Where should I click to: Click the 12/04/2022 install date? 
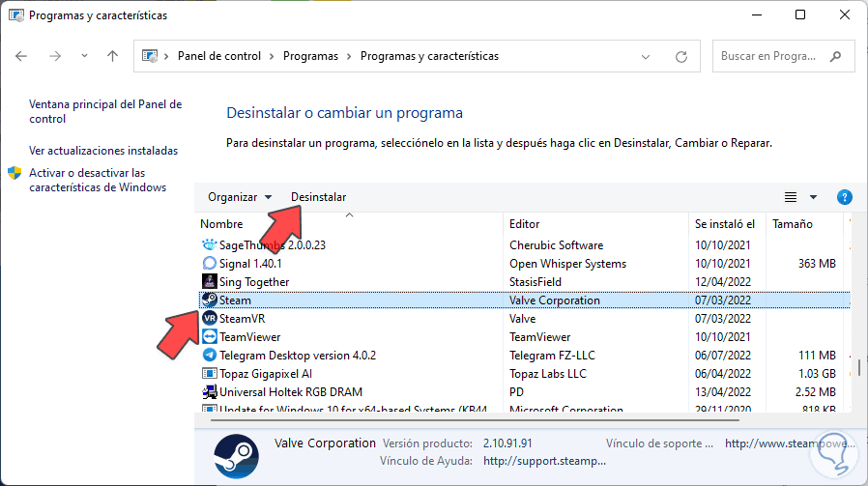click(x=722, y=282)
